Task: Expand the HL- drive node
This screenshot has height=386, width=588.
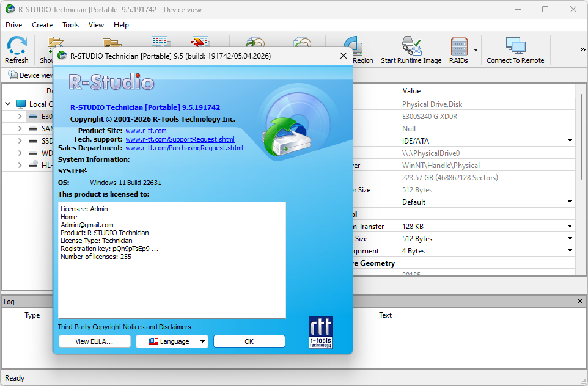Action: 20,165
